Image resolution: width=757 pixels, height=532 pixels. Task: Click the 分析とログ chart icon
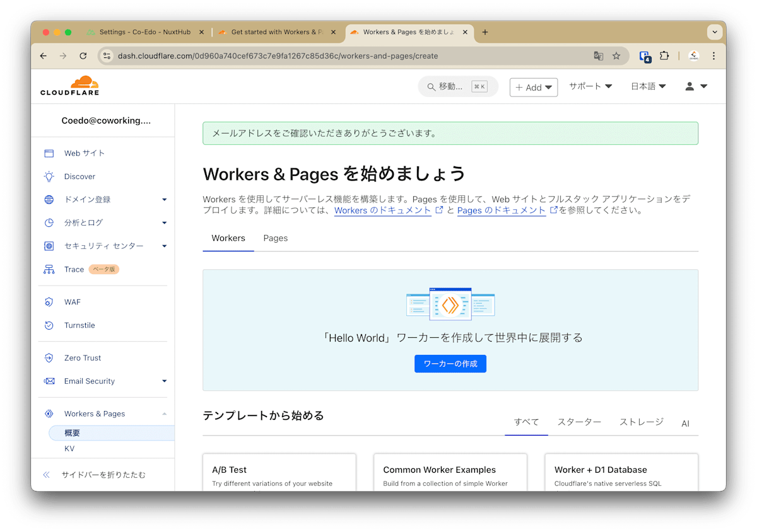click(49, 223)
